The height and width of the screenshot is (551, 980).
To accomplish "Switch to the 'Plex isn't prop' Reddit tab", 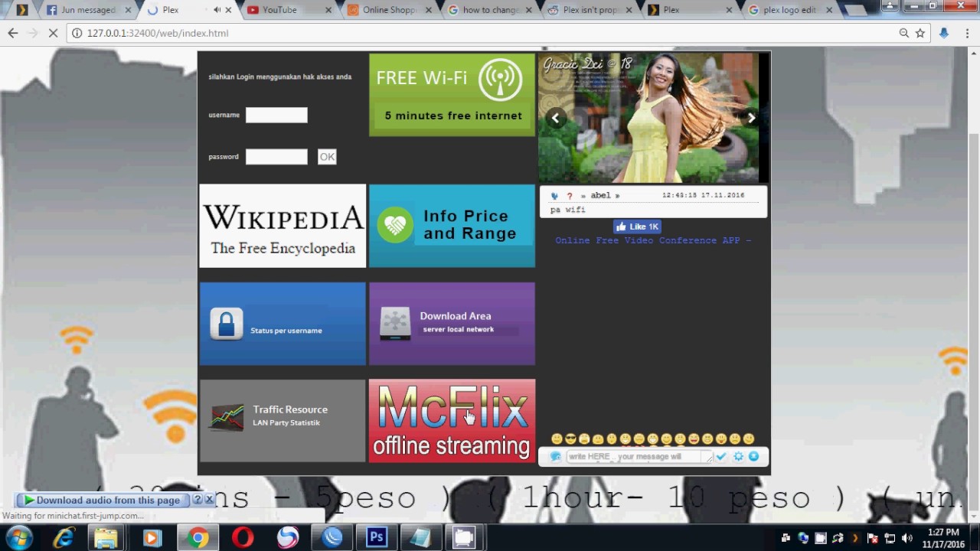I will pyautogui.click(x=590, y=10).
